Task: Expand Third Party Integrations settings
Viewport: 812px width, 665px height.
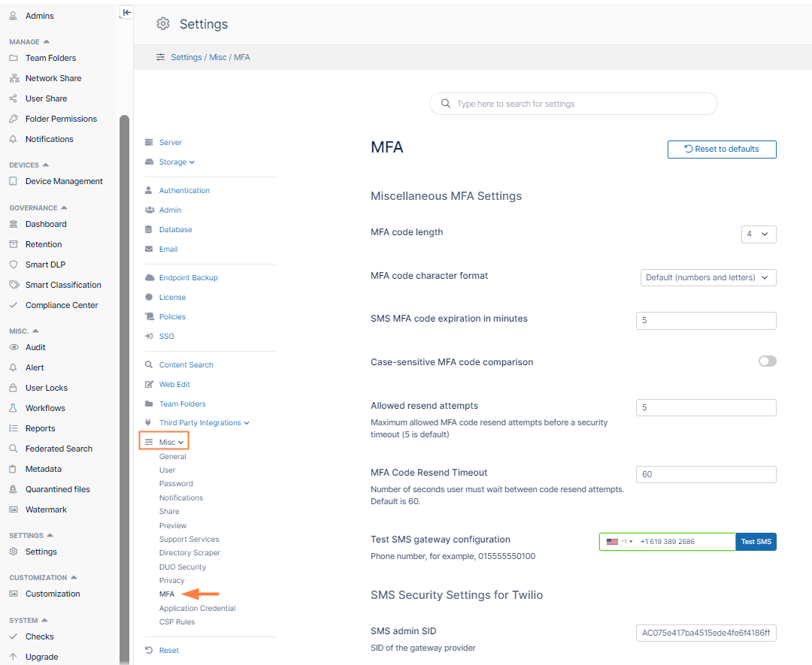Action: [204, 423]
